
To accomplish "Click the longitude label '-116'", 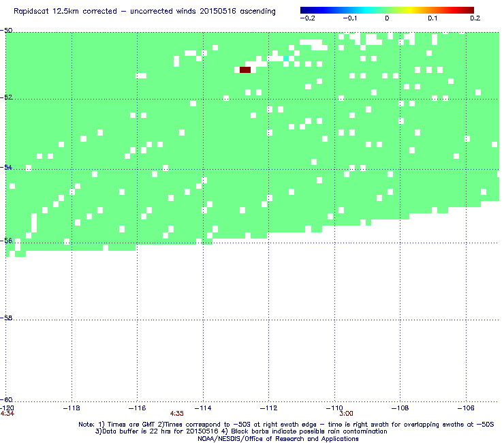I will pos(138,408).
